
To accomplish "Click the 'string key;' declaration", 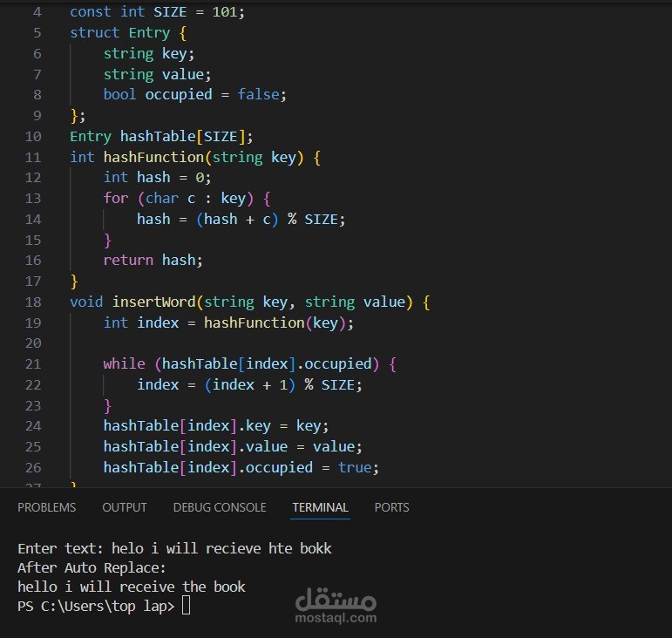I will [149, 54].
